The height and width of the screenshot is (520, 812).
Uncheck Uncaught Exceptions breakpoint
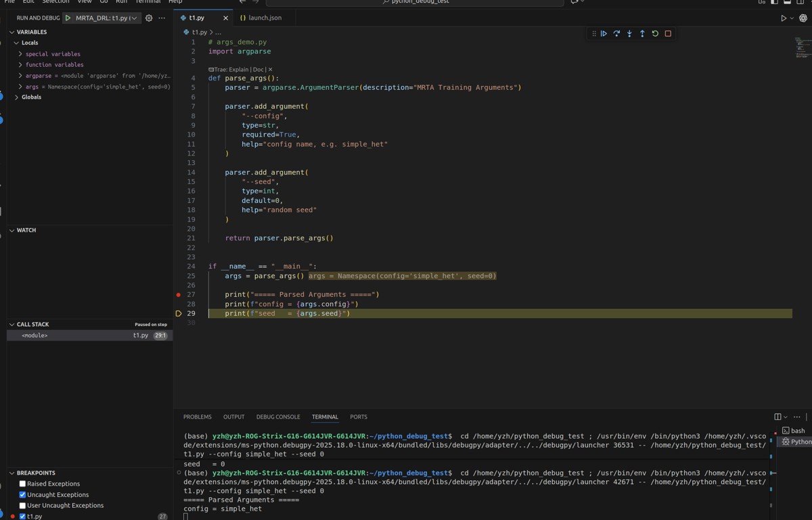coord(22,495)
